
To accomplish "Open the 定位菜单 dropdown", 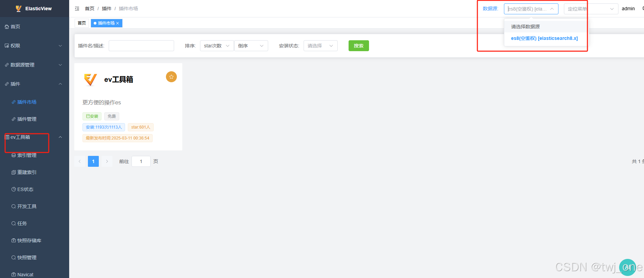I will (x=591, y=9).
